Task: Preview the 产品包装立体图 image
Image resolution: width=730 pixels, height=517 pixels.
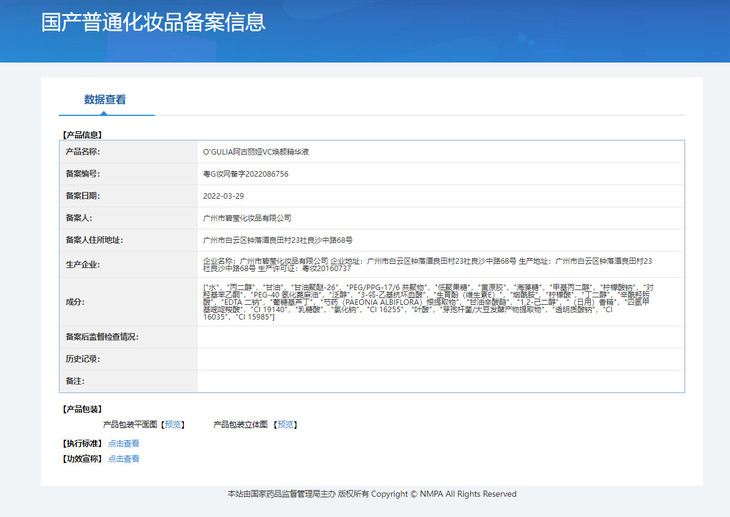Action: coord(285,424)
